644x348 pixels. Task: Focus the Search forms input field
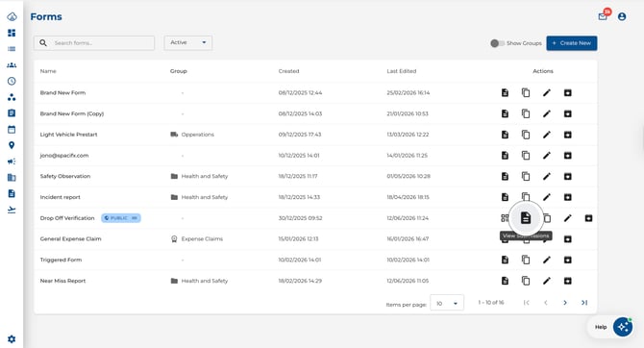point(94,42)
